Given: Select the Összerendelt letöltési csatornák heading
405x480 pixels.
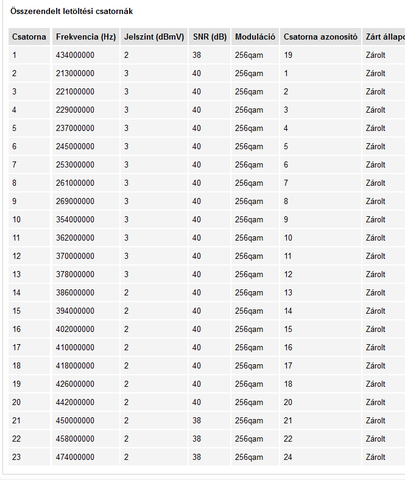Looking at the screenshot, I should pos(71,11).
